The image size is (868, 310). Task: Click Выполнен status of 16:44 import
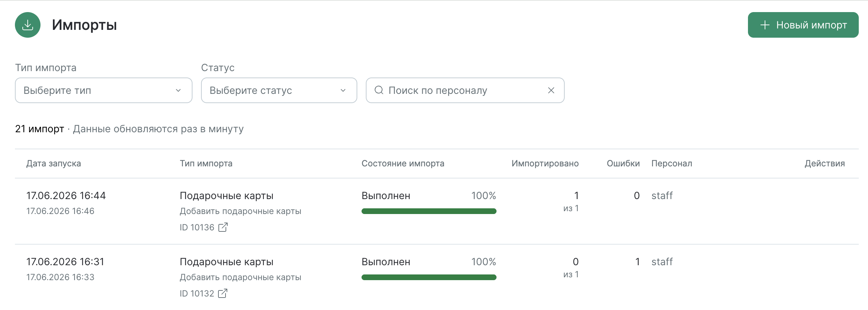386,196
